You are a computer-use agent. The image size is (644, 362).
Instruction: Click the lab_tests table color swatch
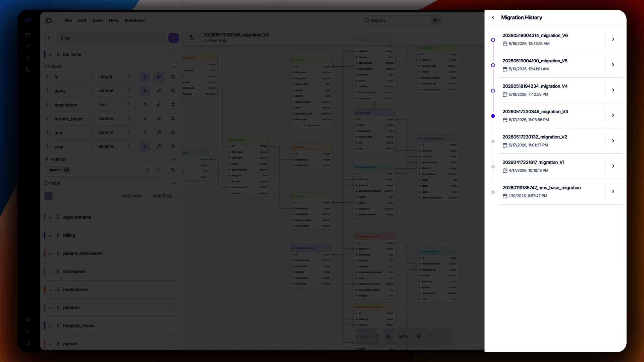click(x=49, y=196)
